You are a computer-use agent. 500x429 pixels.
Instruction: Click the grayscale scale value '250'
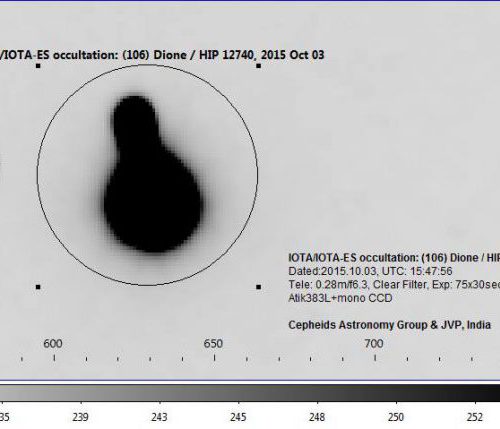[x=396, y=417]
